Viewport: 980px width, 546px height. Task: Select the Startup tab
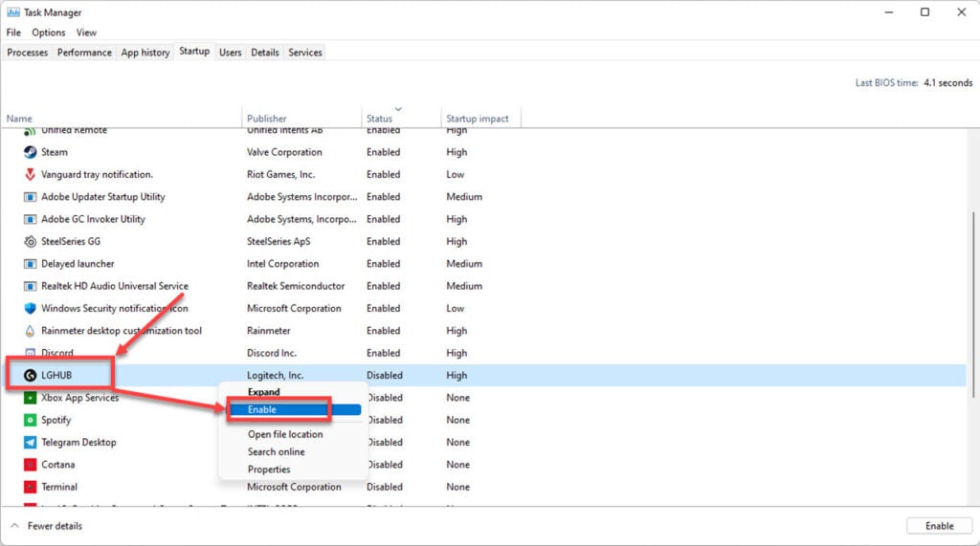pyautogui.click(x=194, y=52)
